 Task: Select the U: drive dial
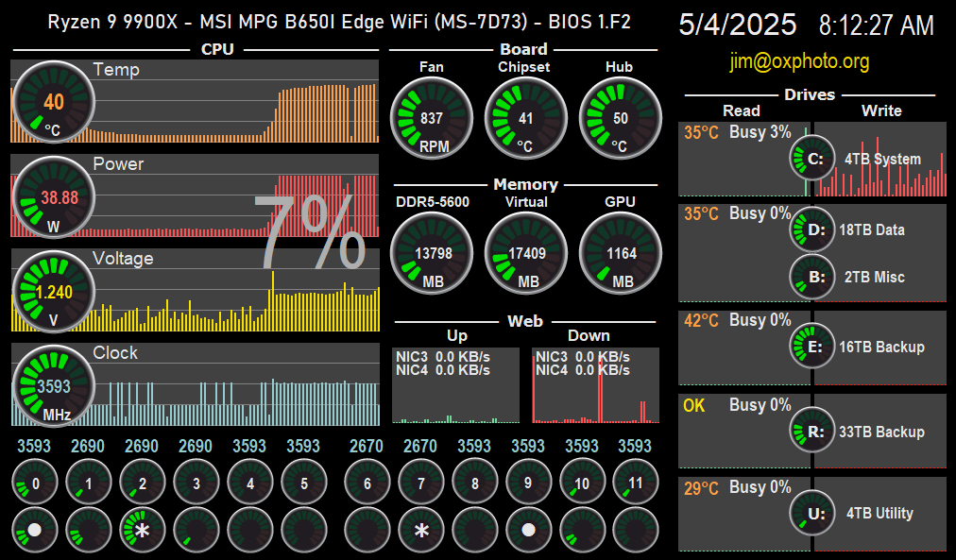click(x=813, y=514)
